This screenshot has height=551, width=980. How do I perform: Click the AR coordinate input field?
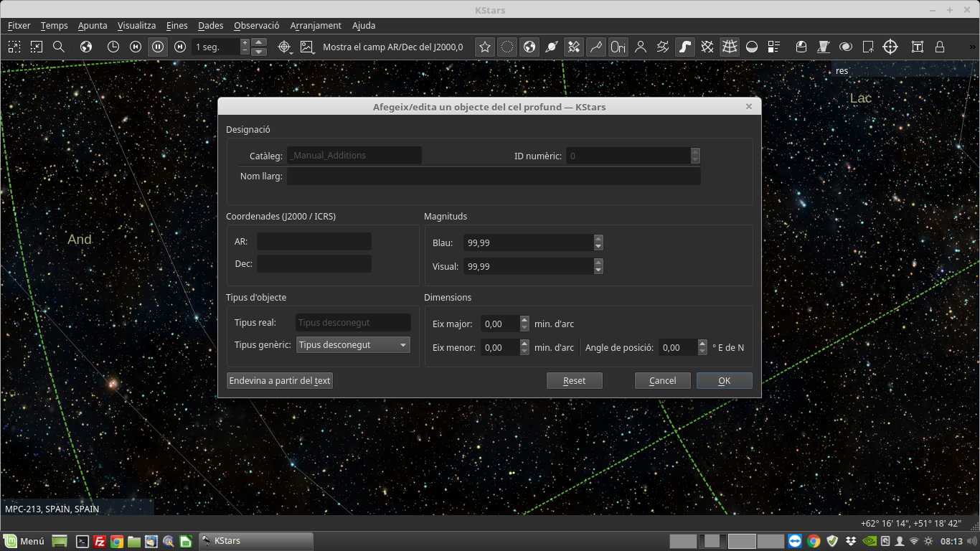tap(314, 242)
